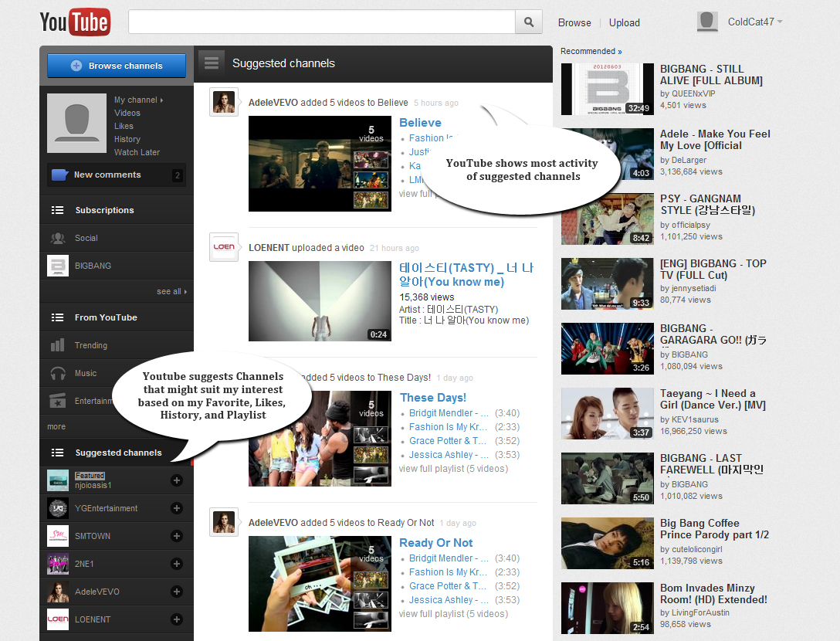Screen dimensions: 840x641
Task: Click the SMTOWN channel logo icon
Action: tap(58, 536)
